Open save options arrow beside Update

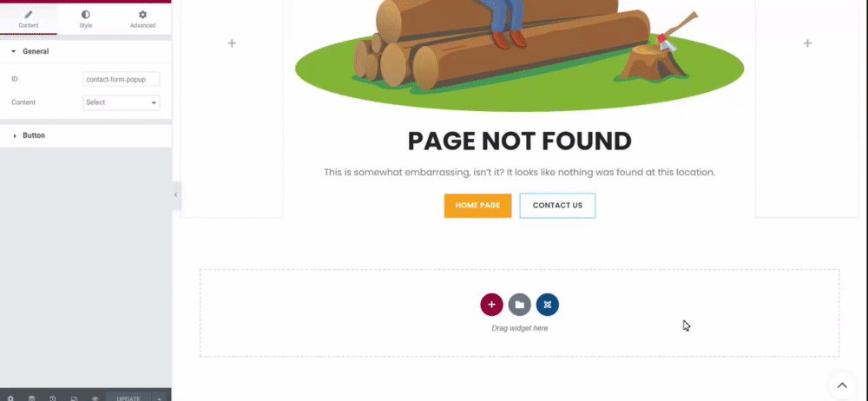point(159,398)
